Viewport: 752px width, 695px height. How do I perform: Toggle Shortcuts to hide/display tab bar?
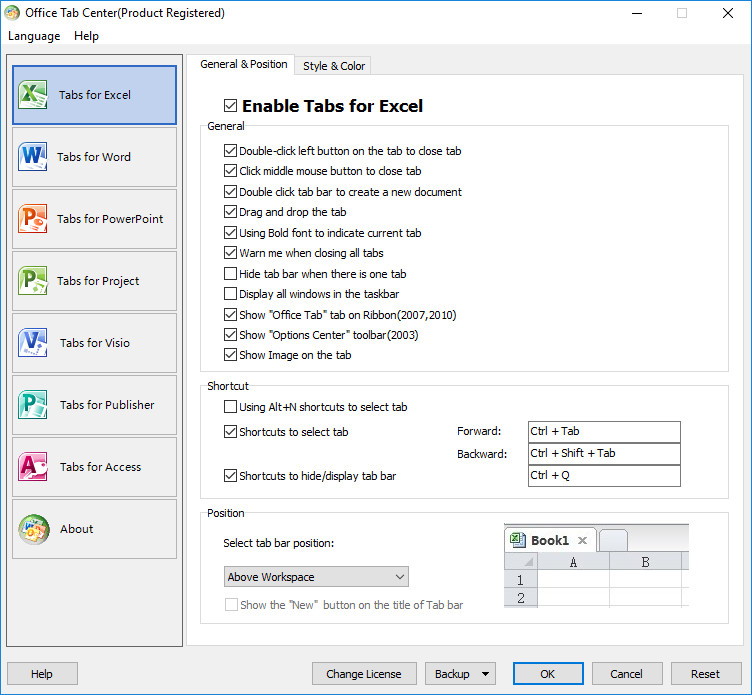(x=230, y=476)
